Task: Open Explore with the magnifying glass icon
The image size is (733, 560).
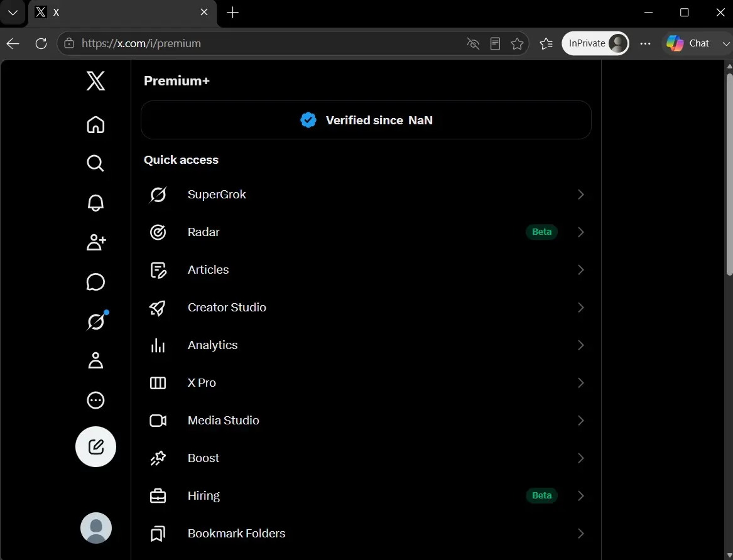Action: coord(95,163)
